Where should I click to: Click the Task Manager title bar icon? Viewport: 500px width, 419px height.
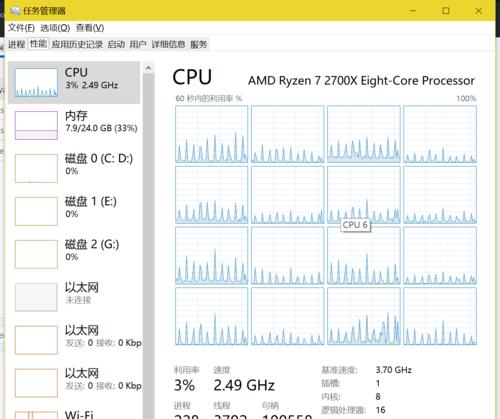15,11
